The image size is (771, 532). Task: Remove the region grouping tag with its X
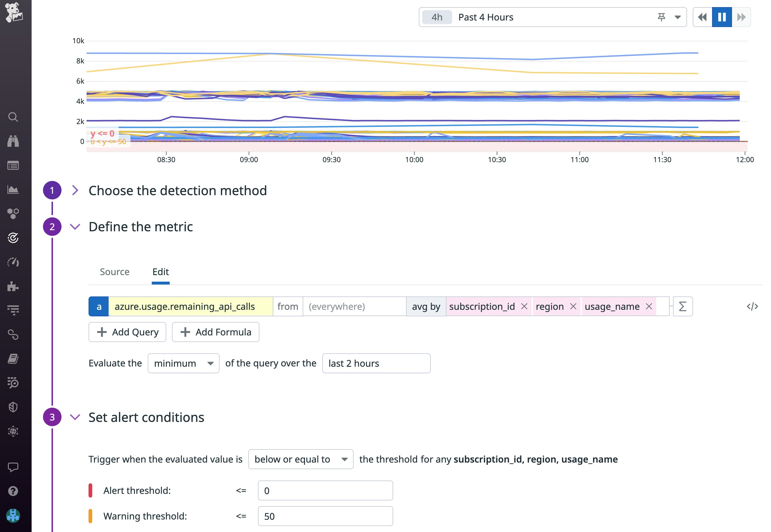(573, 306)
